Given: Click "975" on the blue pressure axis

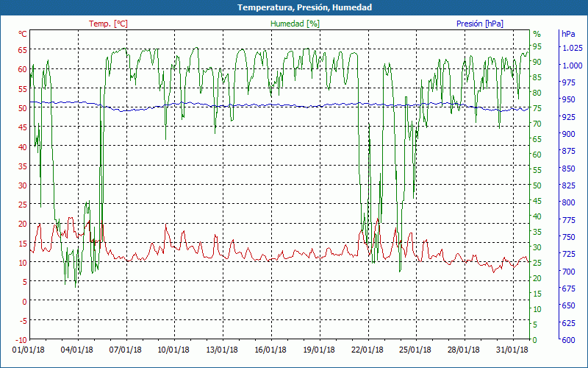Looking at the screenshot, I should pyautogui.click(x=568, y=82).
